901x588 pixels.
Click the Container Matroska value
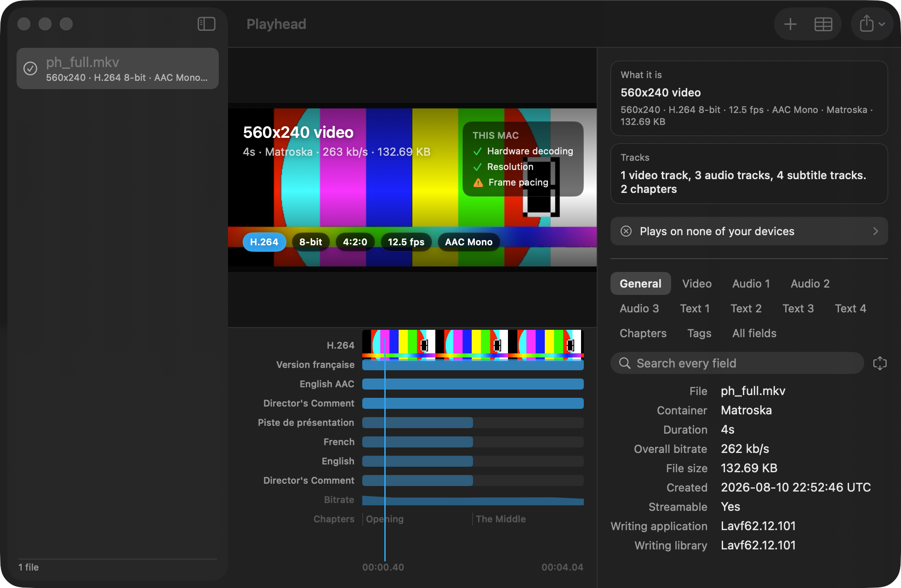click(x=746, y=410)
